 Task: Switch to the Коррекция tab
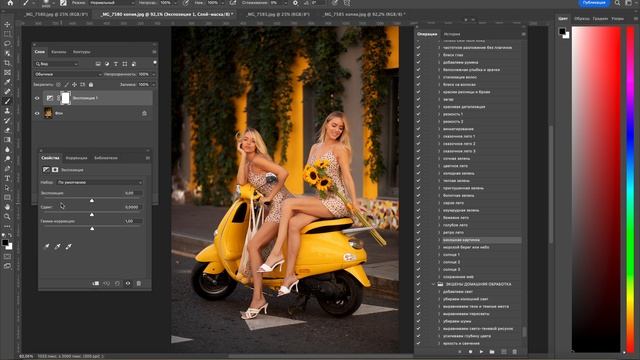coord(76,158)
